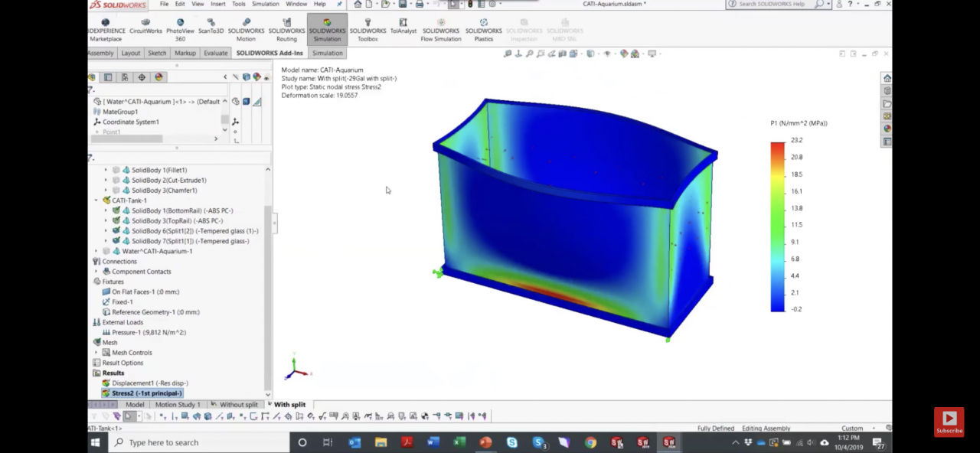
Task: Collapse the CATI-Tank-1 tree node
Action: [96, 200]
